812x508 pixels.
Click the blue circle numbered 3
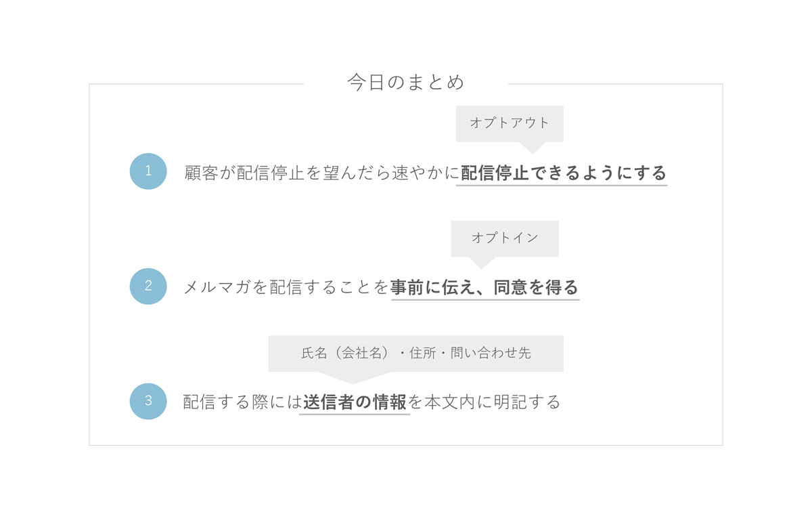pyautogui.click(x=148, y=401)
